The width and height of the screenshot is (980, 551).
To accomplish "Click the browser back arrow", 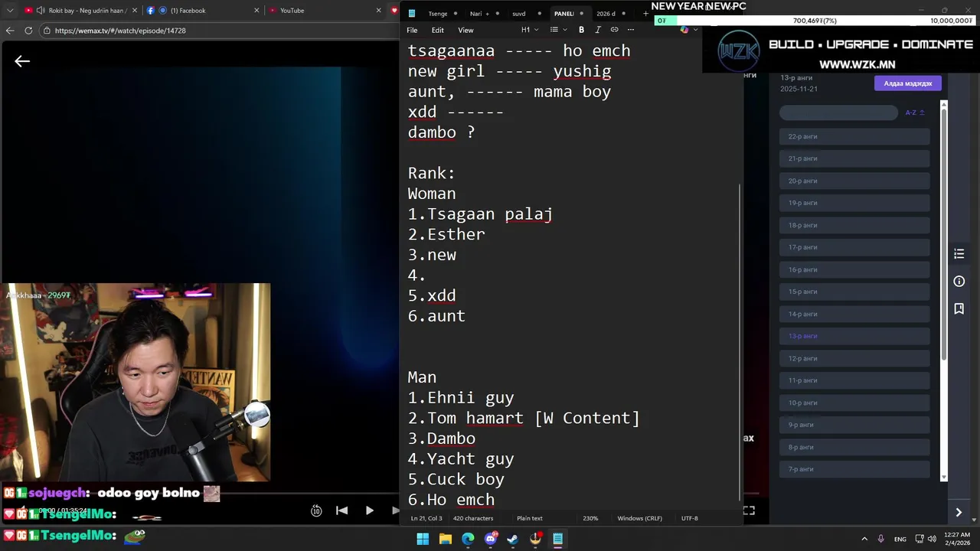I will point(9,31).
